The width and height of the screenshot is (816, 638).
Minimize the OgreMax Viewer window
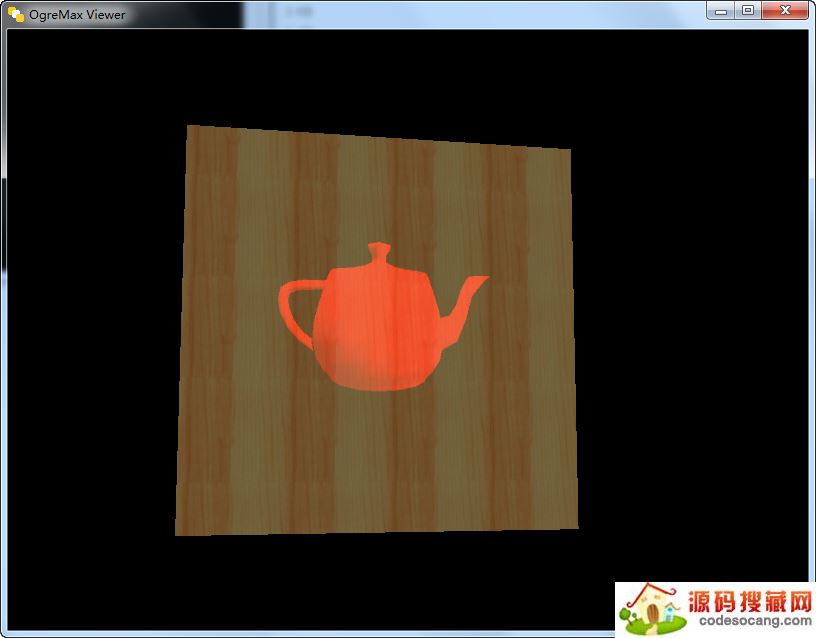coord(722,11)
